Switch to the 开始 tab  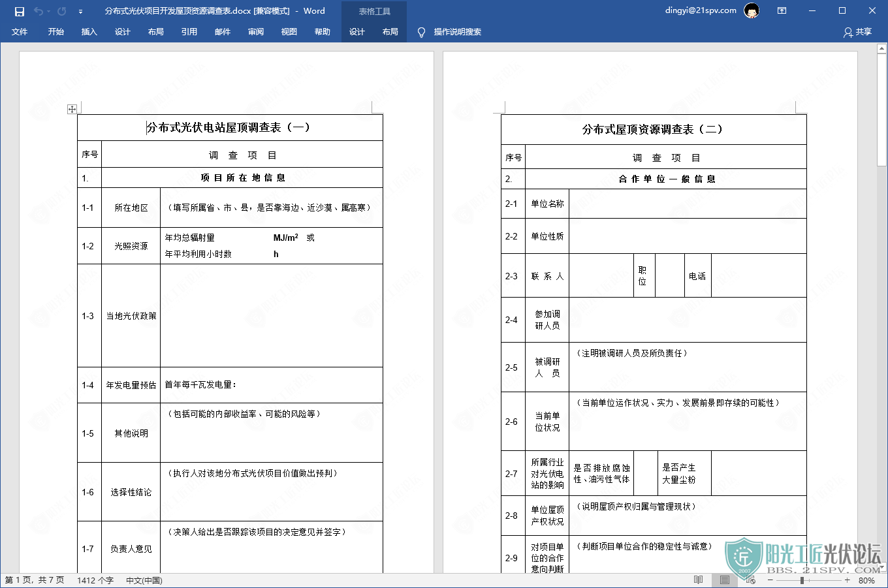point(55,31)
